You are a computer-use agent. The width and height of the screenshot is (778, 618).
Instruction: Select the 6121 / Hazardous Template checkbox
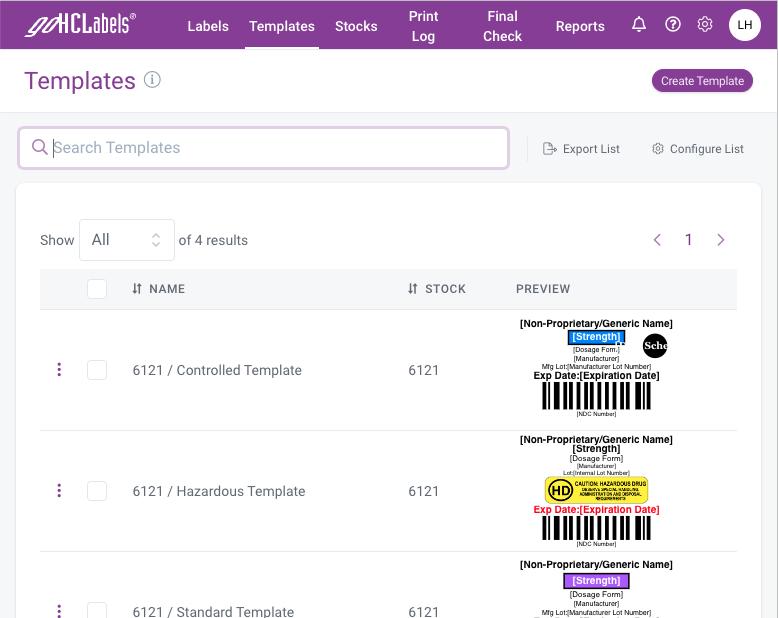(x=97, y=491)
